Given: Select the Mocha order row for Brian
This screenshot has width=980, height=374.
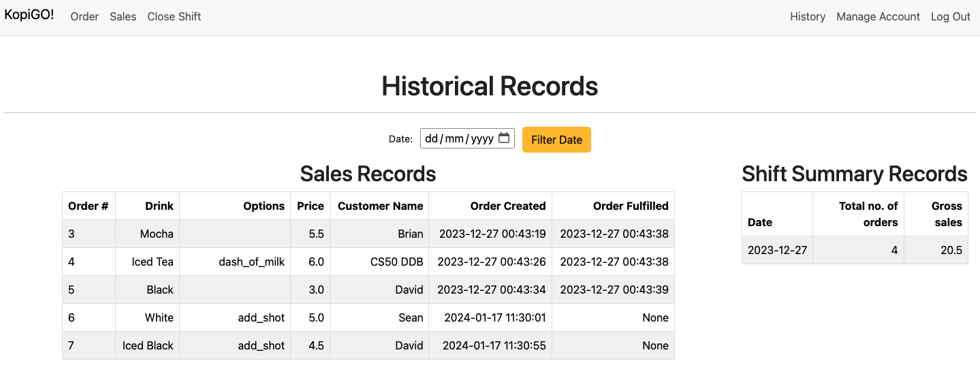Looking at the screenshot, I should pyautogui.click(x=157, y=234).
